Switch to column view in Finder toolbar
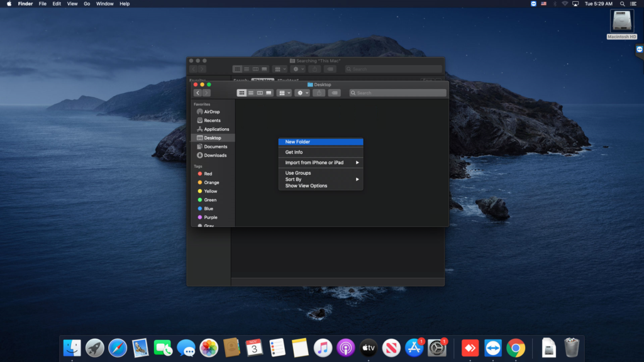This screenshot has height=362, width=644. pyautogui.click(x=260, y=92)
